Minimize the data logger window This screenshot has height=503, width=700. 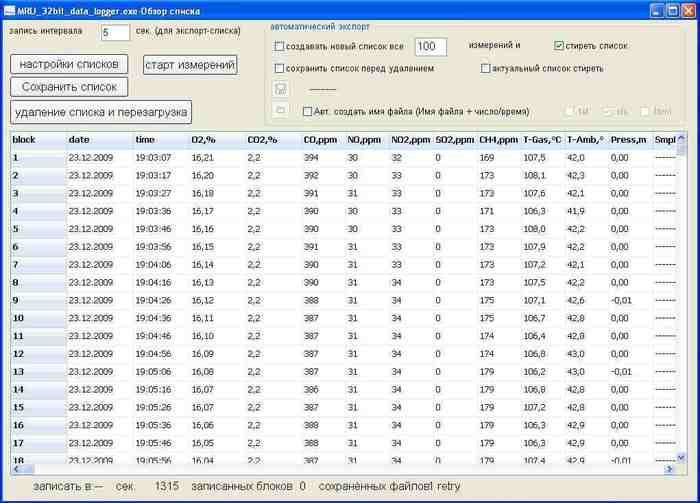coord(656,11)
